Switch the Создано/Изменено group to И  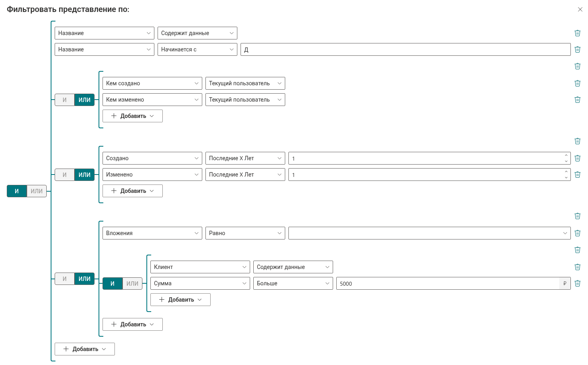pyautogui.click(x=65, y=175)
